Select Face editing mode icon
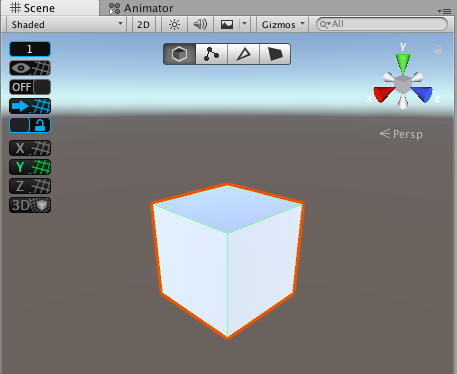457x374 pixels. (275, 54)
